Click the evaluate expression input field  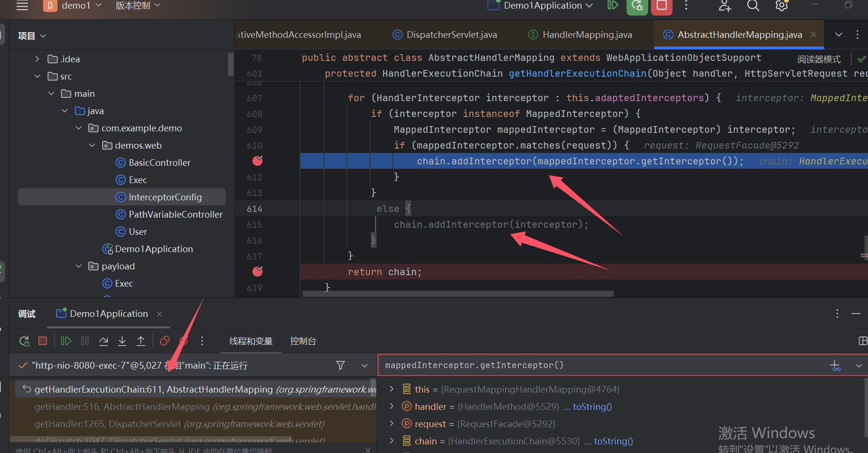(604, 365)
